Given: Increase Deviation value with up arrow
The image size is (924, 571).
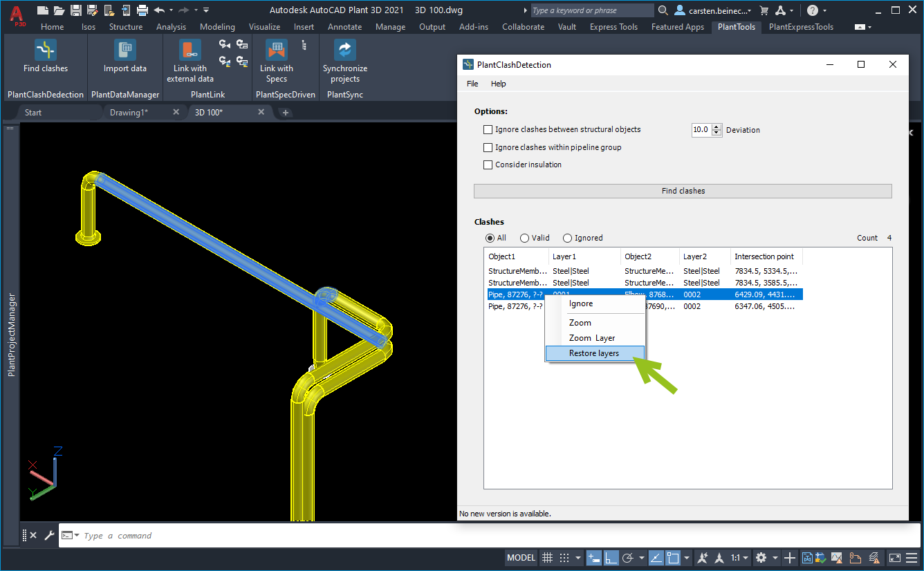Looking at the screenshot, I should (717, 127).
